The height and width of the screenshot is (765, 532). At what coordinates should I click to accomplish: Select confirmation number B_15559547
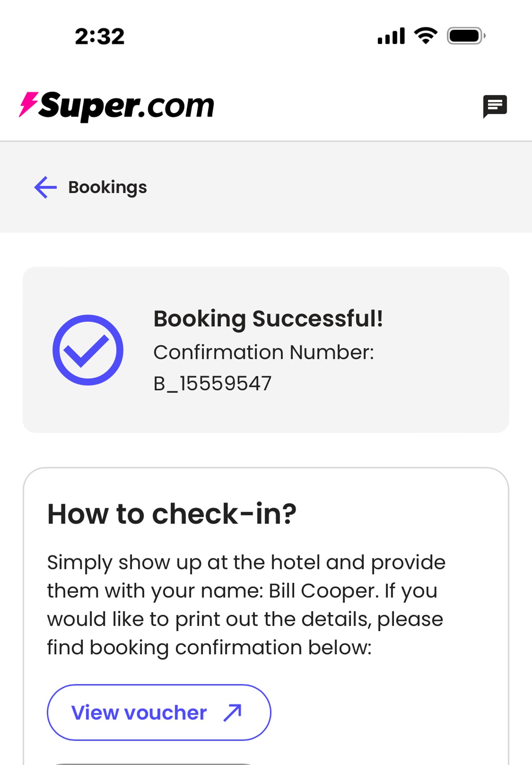(x=212, y=383)
